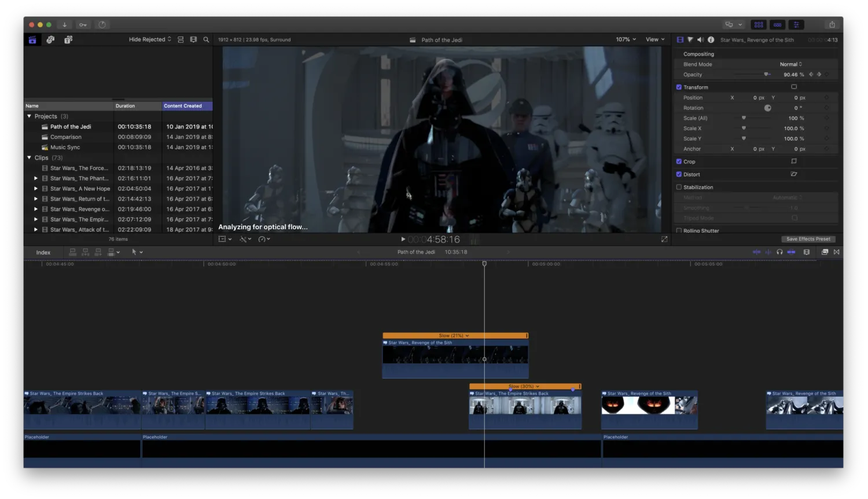The image size is (868, 499).
Task: Enable the Rolling Shutter checkbox
Action: click(679, 230)
